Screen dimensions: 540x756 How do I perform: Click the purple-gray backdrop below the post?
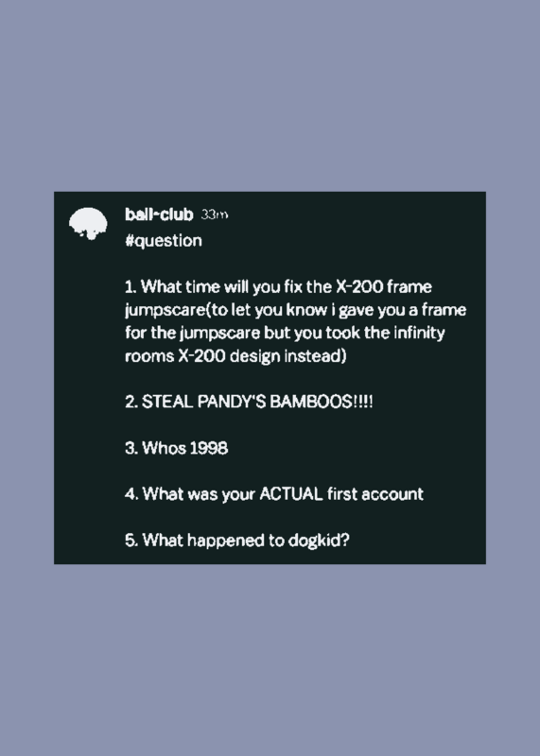[x=270, y=661]
